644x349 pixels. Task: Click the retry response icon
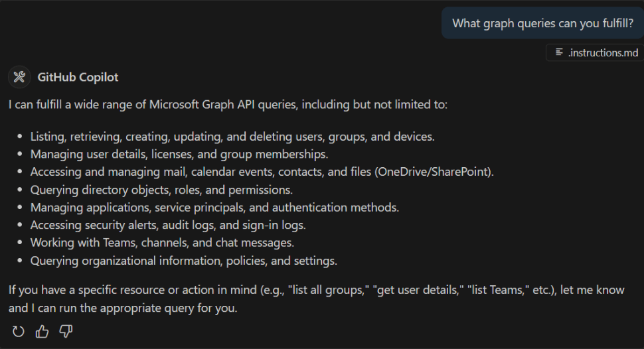coord(19,331)
